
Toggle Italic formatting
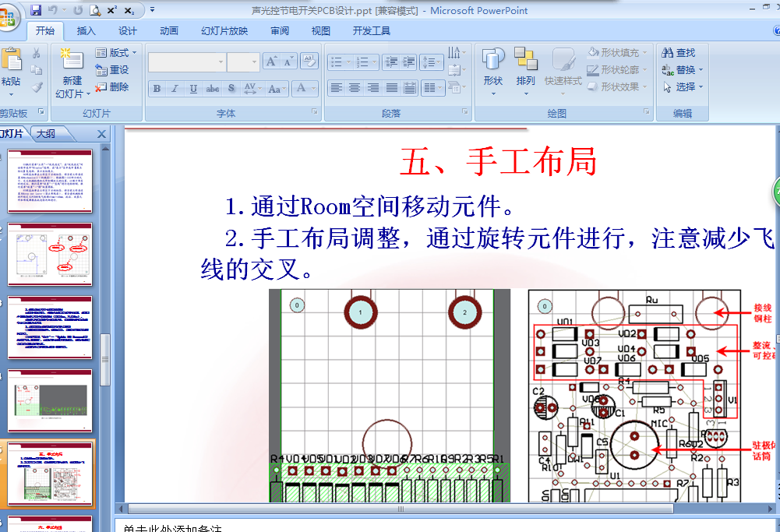click(175, 89)
